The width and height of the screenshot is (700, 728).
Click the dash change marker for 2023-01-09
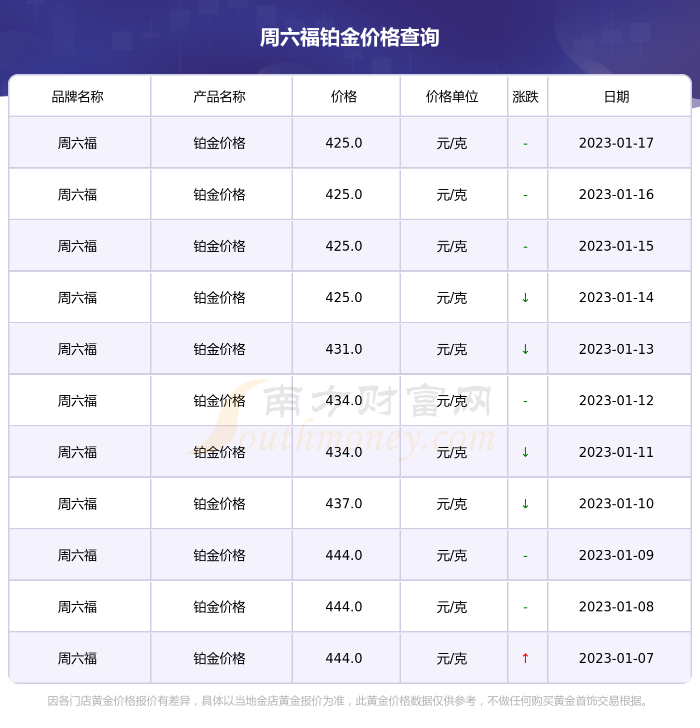525,556
